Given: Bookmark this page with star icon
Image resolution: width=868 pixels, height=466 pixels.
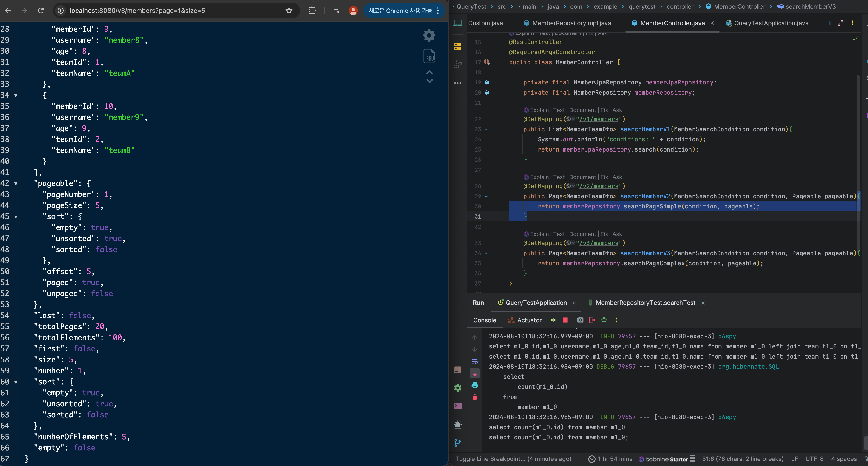Looking at the screenshot, I should coord(289,11).
